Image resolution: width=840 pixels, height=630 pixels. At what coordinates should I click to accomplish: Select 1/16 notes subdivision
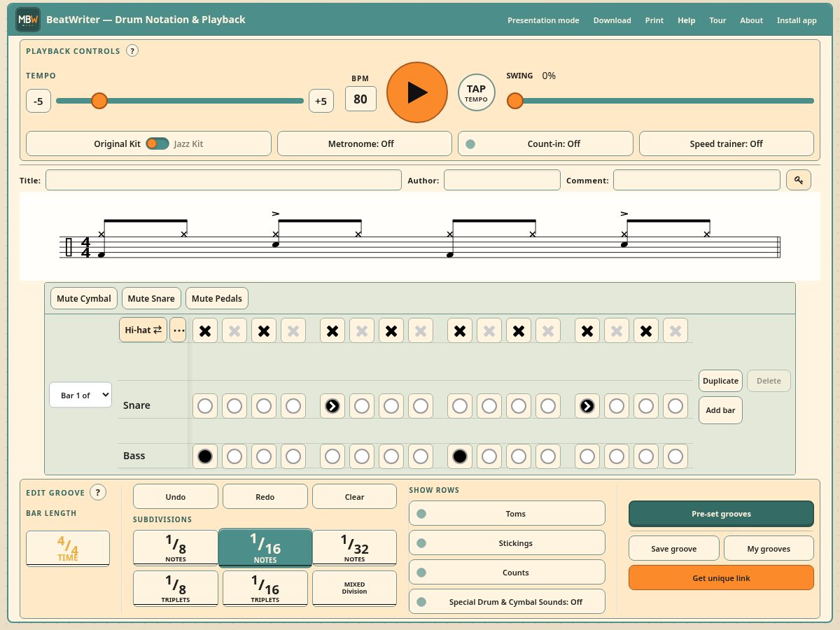[265, 548]
